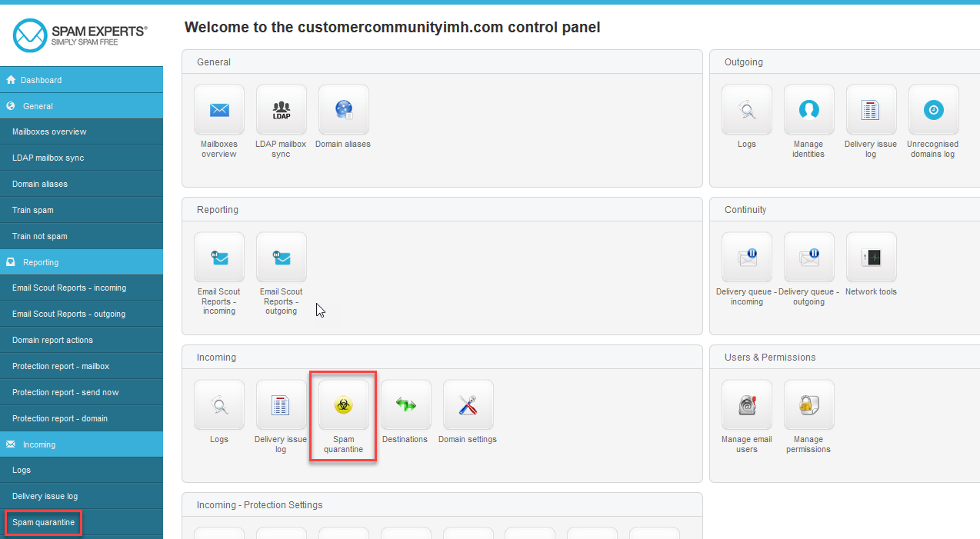Open Unrecognised domains log icon
Viewport: 980px width, 539px height.
[x=934, y=110]
